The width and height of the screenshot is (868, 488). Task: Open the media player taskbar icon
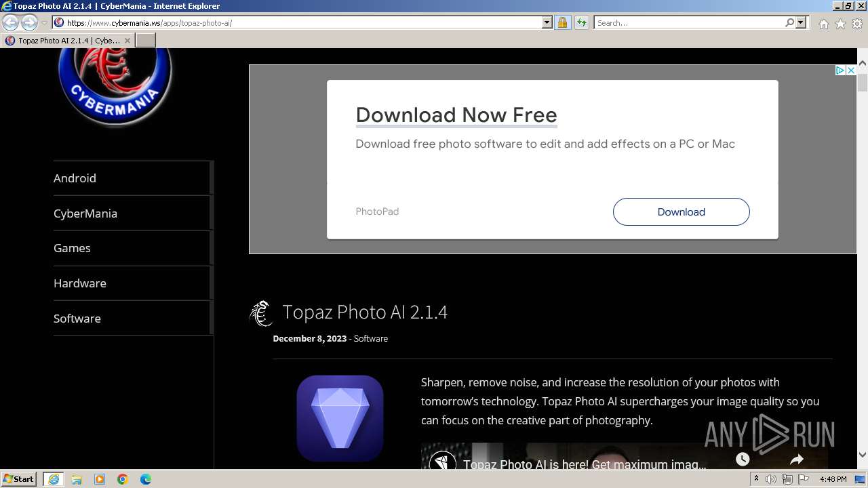point(100,479)
